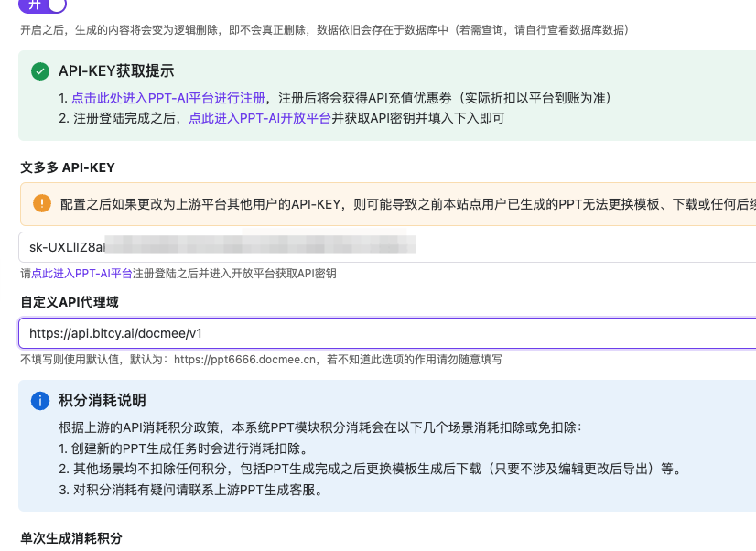Click the line "3. 对积分消耗有疑问请联系上游PPT生成客服。"
The height and width of the screenshot is (551, 756).
190,490
